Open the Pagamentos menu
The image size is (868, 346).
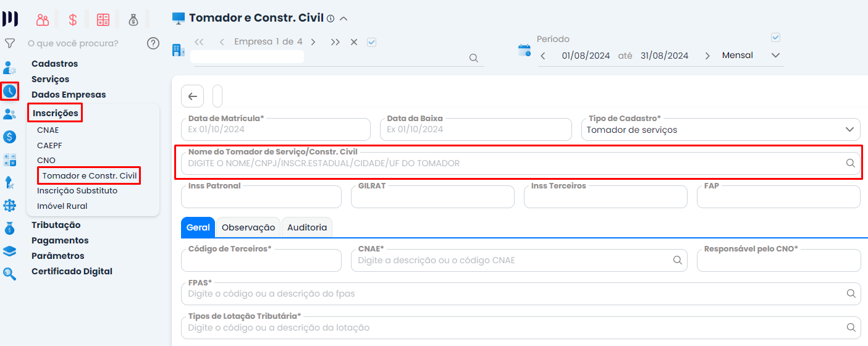(60, 240)
